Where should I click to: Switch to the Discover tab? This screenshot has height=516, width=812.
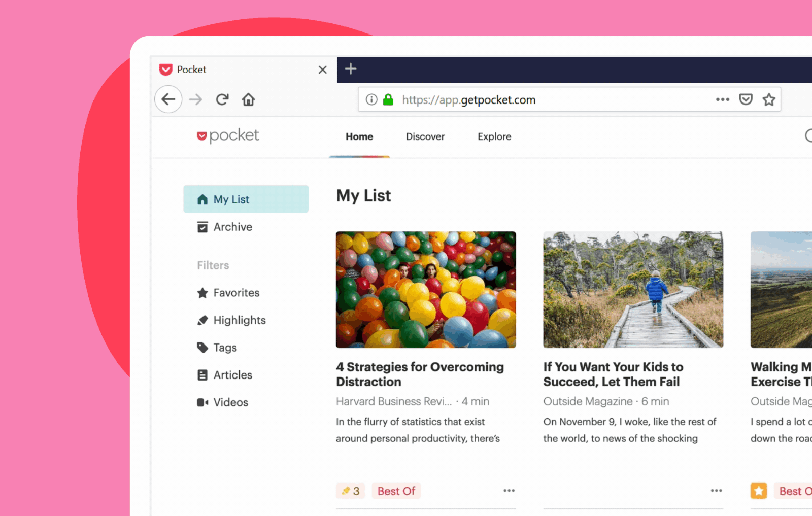click(425, 136)
